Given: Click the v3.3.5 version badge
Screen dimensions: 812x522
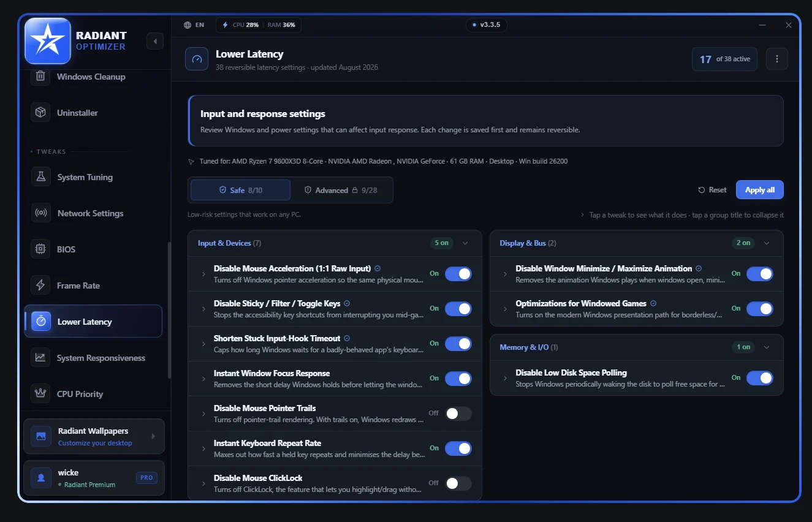Looking at the screenshot, I should pos(487,25).
